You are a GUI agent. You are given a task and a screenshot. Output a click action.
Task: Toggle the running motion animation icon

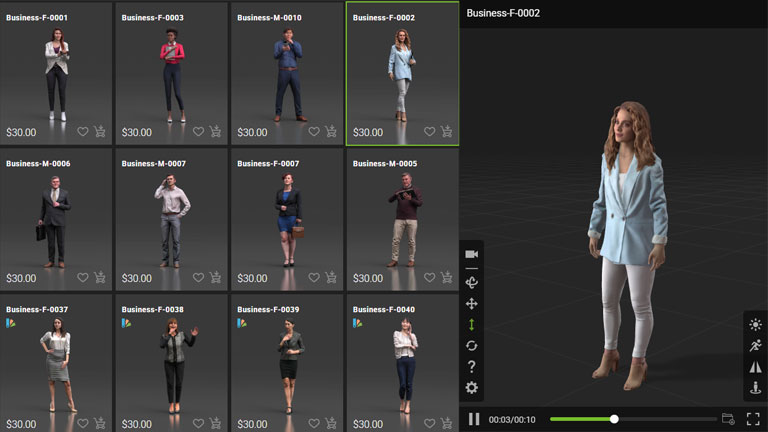[x=755, y=346]
